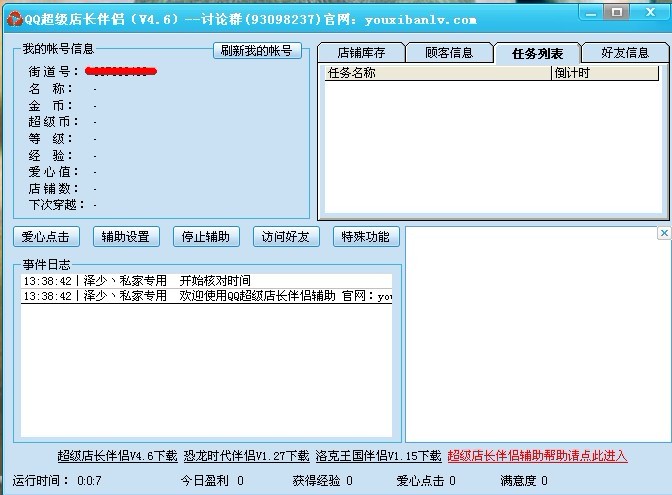Image resolution: width=672 pixels, height=495 pixels.
Task: Open the 超级店长伴侣V4.6下载 link
Action: (x=117, y=456)
